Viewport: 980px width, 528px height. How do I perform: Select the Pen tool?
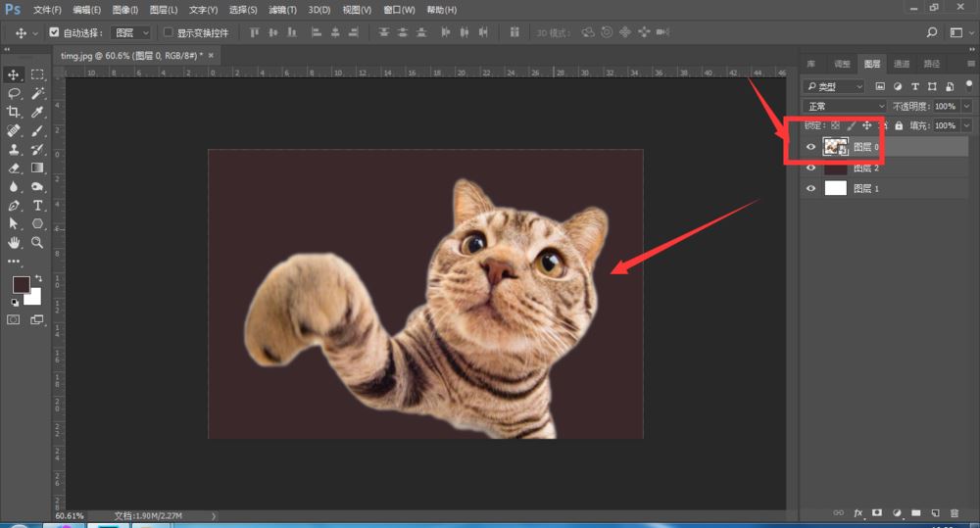point(13,206)
